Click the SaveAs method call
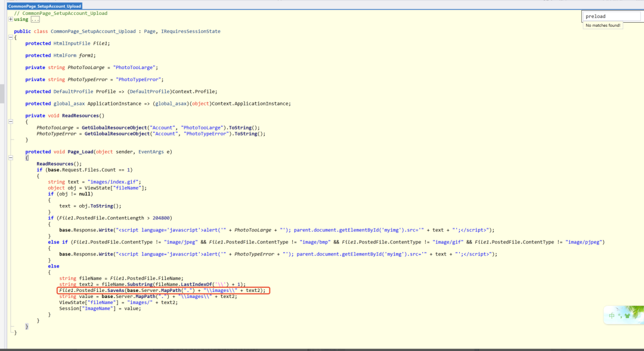Screen dimensions: 644x351 [x=116, y=290]
